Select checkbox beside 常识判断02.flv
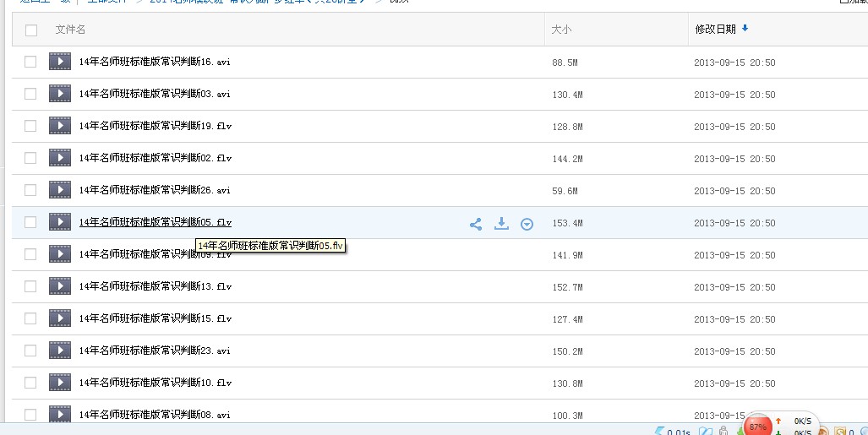This screenshot has width=868, height=435. (30, 158)
